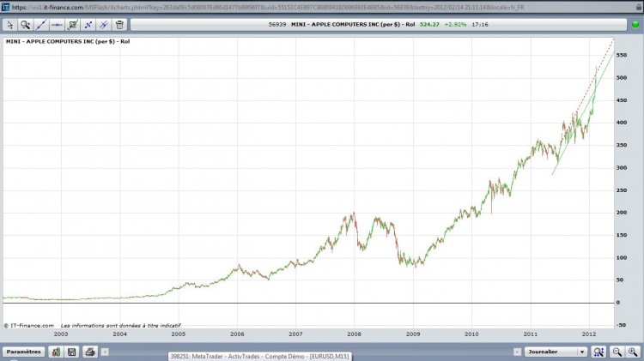644x361 pixels.
Task: Select the horizontal line tool
Action: pos(57,25)
